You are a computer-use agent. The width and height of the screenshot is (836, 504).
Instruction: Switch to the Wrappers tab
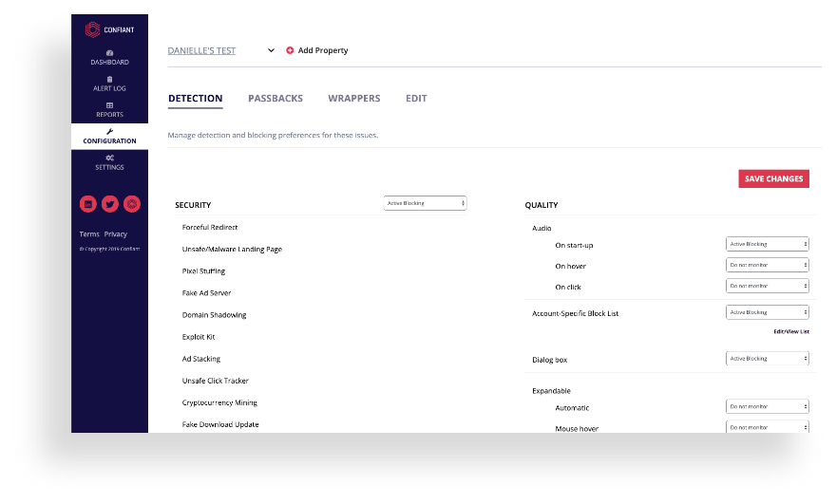click(353, 99)
